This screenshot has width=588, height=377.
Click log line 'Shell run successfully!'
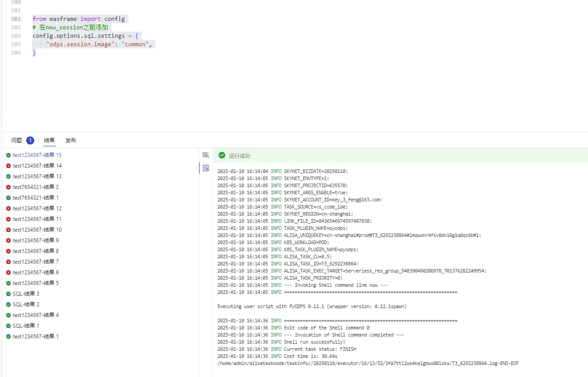(x=281, y=342)
